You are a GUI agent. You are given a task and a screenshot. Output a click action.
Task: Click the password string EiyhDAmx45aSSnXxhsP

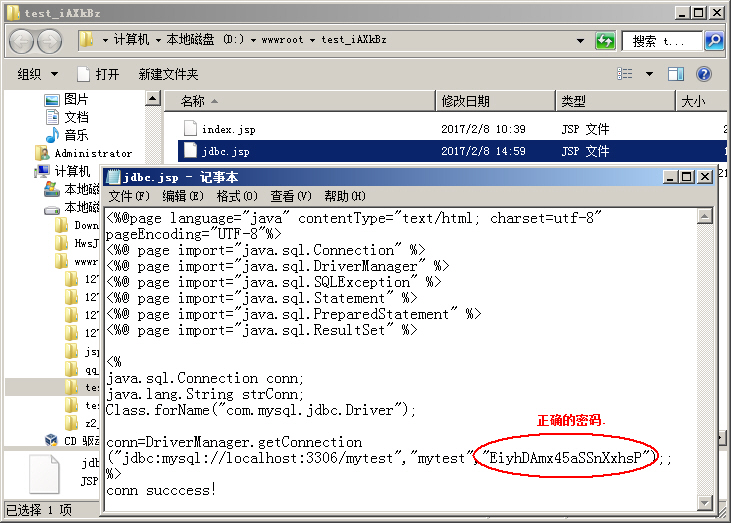[565, 458]
